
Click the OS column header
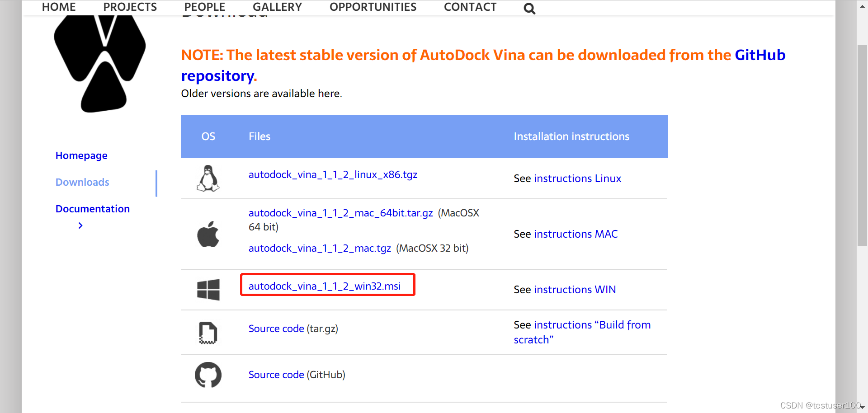tap(208, 136)
